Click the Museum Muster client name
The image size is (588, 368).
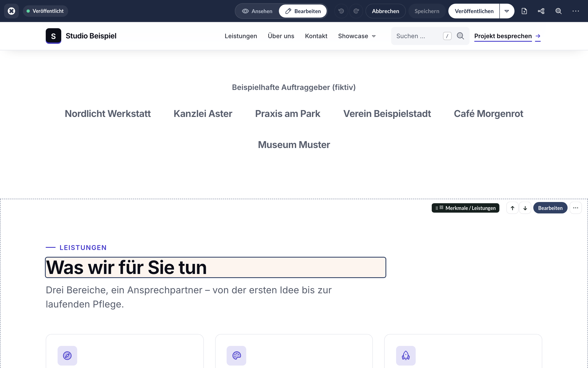coord(294,145)
